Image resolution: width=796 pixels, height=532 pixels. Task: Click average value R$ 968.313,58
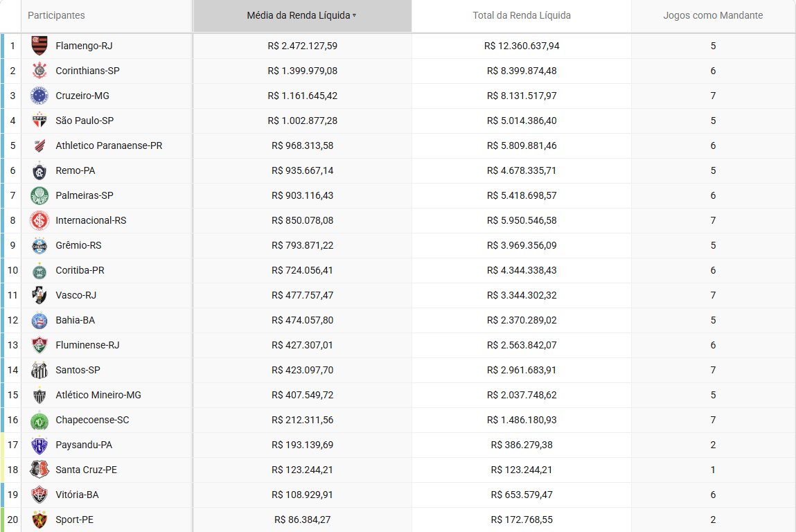coord(303,145)
